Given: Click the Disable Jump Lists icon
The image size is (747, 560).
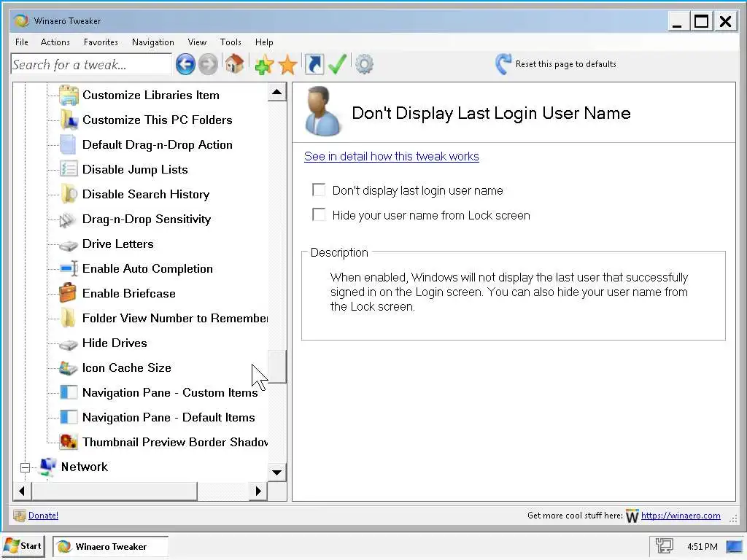Looking at the screenshot, I should (69, 169).
